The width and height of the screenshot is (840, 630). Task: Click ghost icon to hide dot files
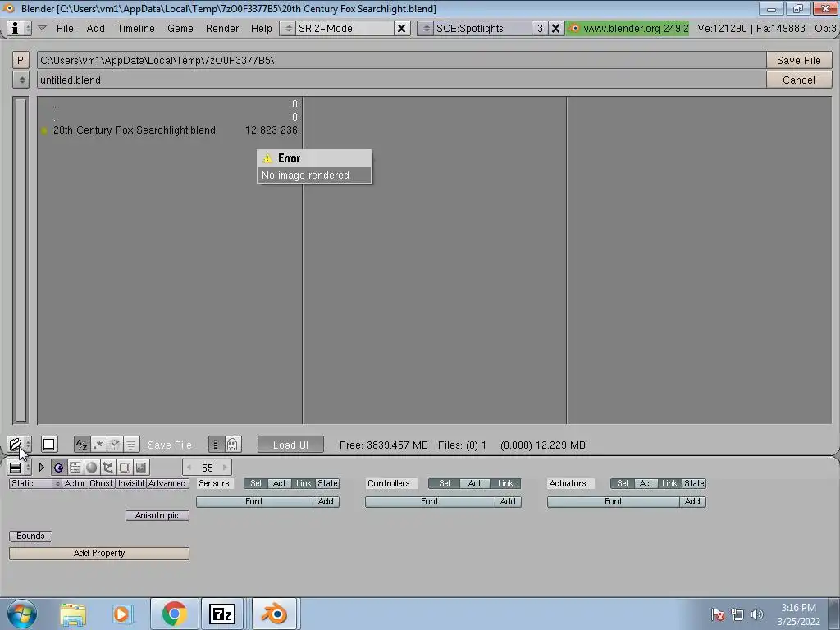[232, 444]
